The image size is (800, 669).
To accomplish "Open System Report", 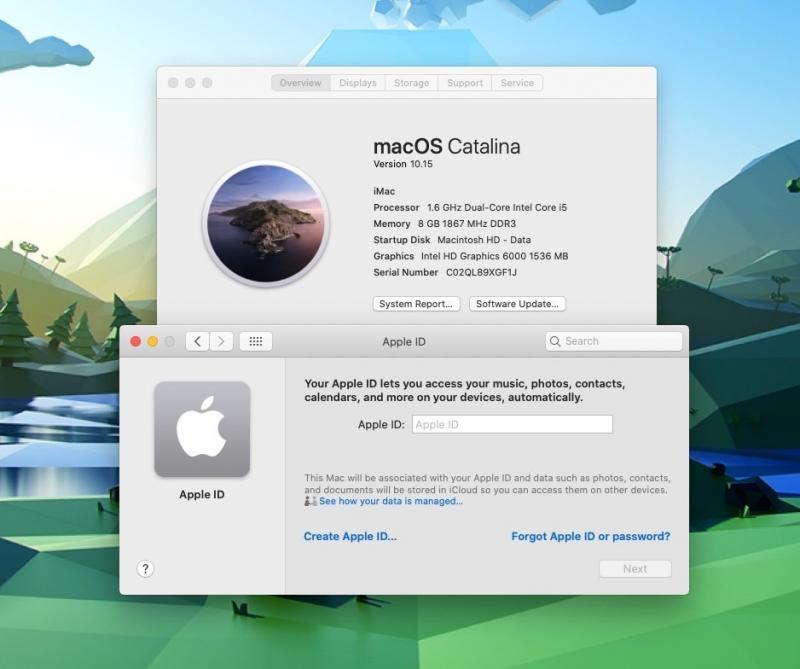I will pyautogui.click(x=416, y=304).
